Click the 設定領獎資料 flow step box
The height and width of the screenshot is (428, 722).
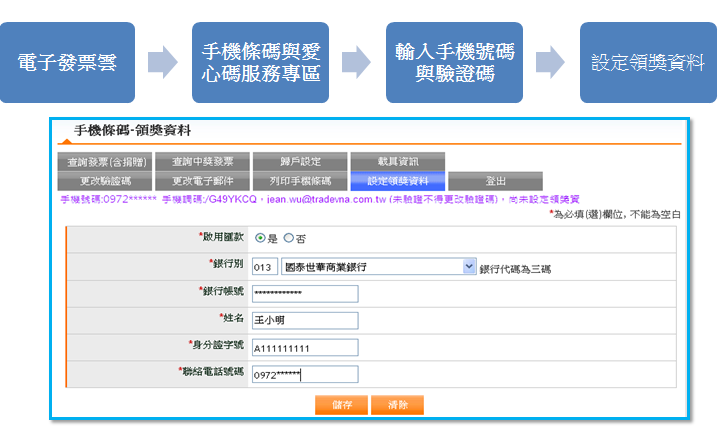[x=646, y=62]
